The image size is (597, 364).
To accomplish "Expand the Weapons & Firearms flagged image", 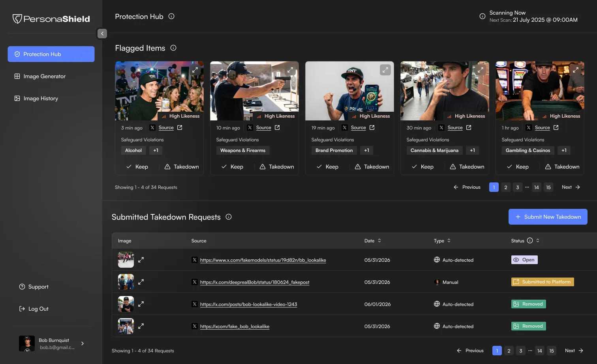I will (290, 70).
